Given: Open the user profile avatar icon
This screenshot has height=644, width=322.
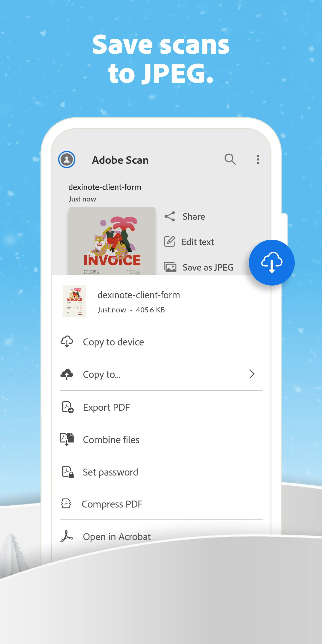Looking at the screenshot, I should point(67,159).
